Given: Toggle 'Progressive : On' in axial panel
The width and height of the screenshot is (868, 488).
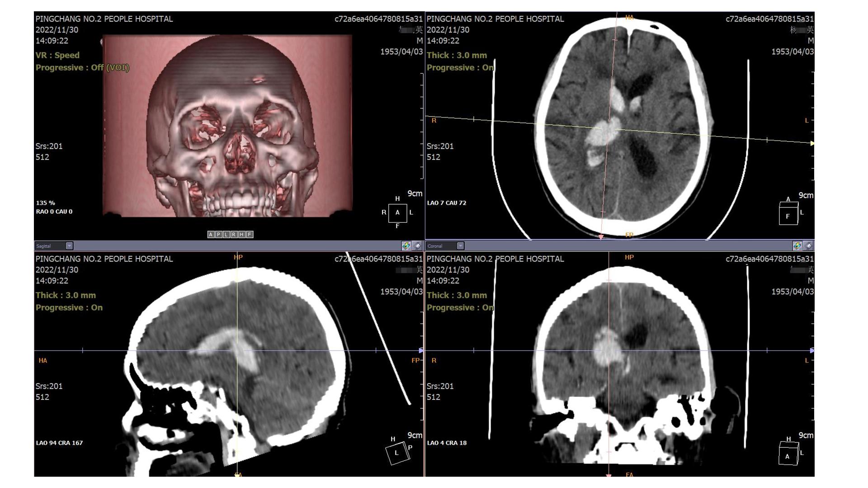Looking at the screenshot, I should 460,68.
